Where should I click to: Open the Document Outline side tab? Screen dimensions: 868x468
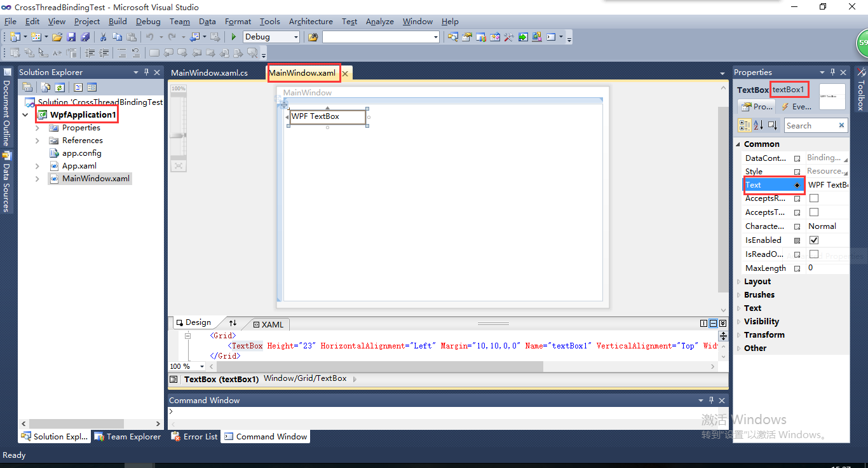pos(6,108)
